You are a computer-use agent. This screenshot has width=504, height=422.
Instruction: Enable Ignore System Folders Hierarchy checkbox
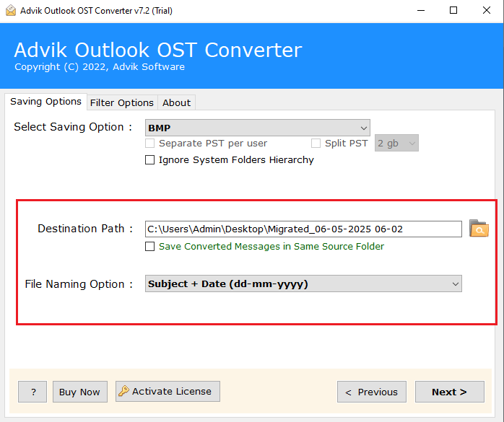(x=149, y=159)
